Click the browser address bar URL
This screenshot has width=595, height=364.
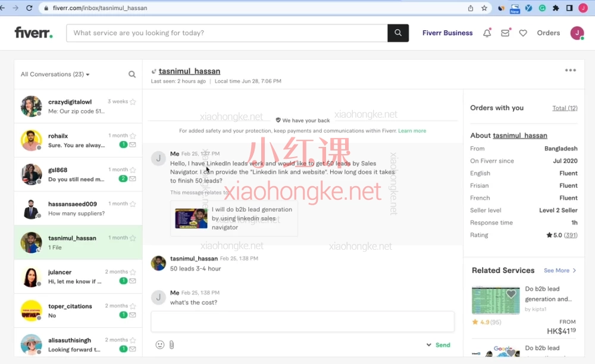pos(100,8)
